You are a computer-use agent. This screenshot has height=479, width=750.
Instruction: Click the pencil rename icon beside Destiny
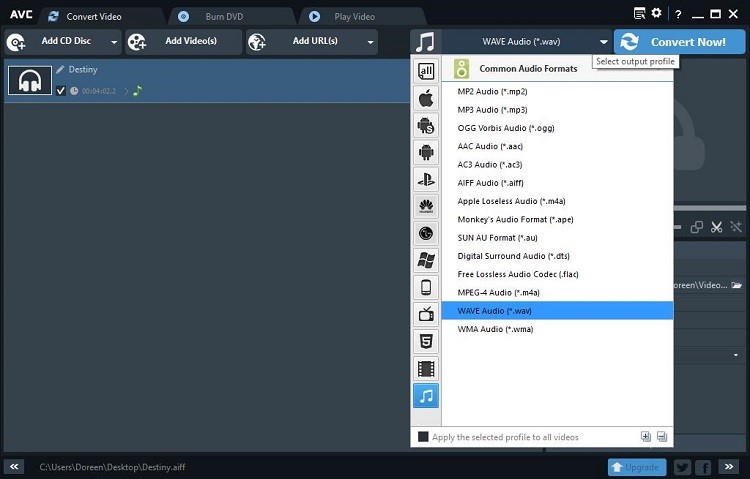[60, 70]
